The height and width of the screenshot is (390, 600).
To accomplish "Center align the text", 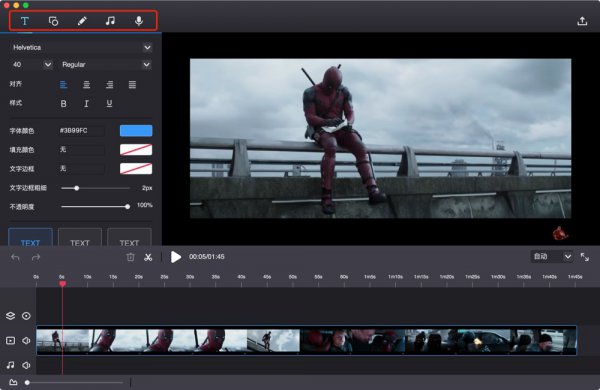I will pos(86,85).
